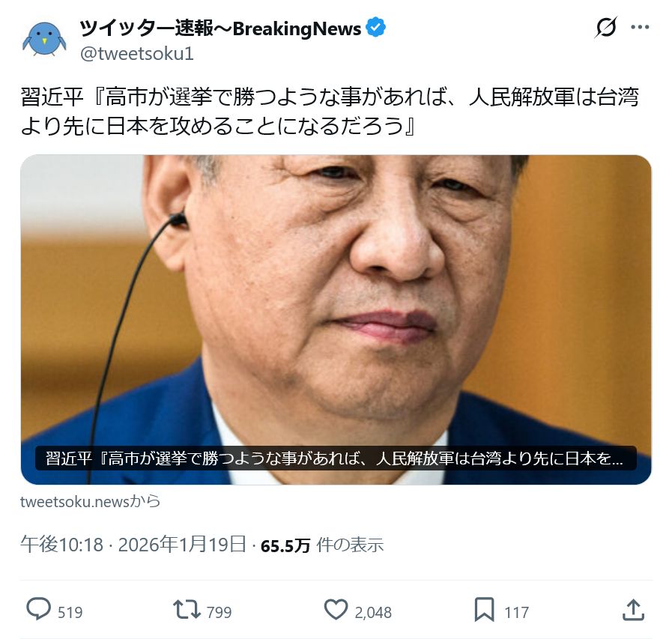Open the share upload arrow icon

(633, 610)
